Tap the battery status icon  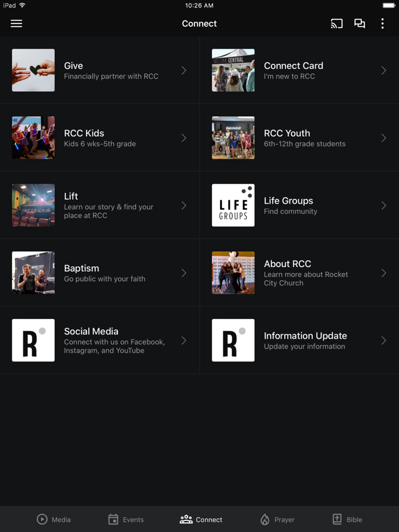click(x=389, y=5)
